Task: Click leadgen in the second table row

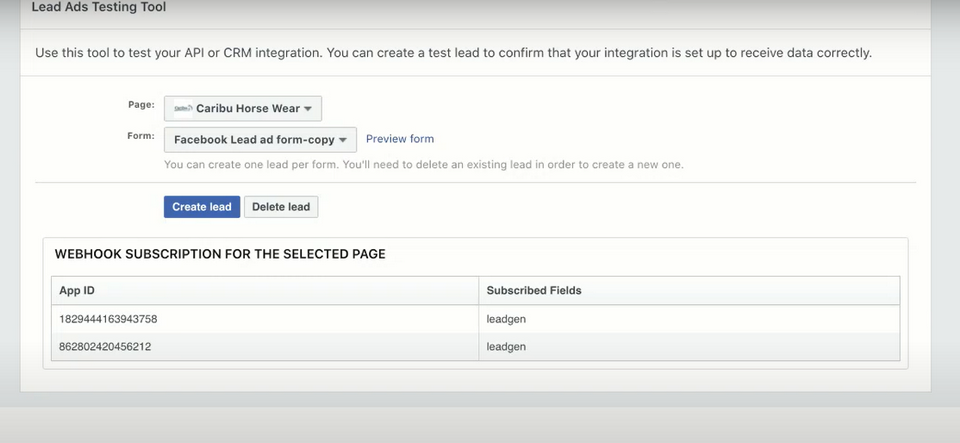Action: (x=506, y=346)
